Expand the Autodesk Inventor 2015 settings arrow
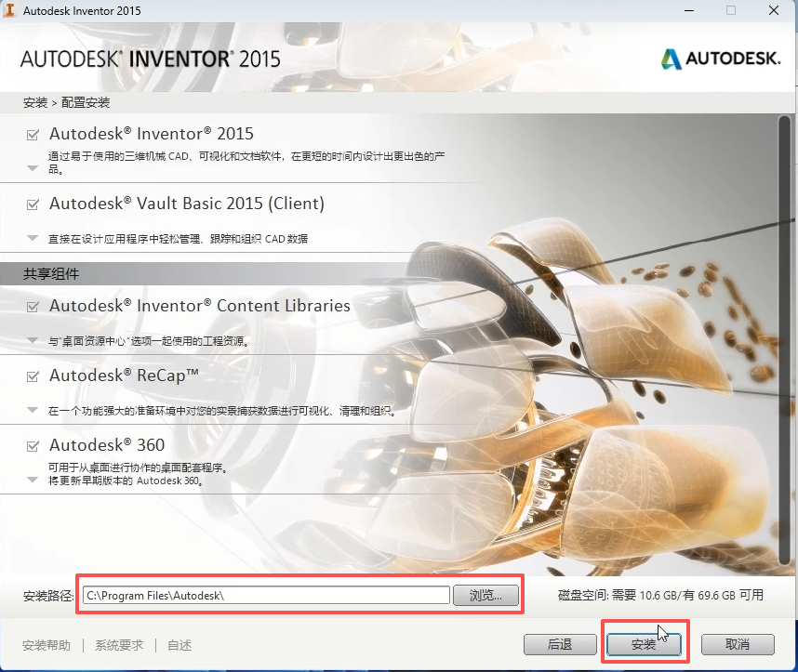The image size is (798, 672). click(33, 169)
